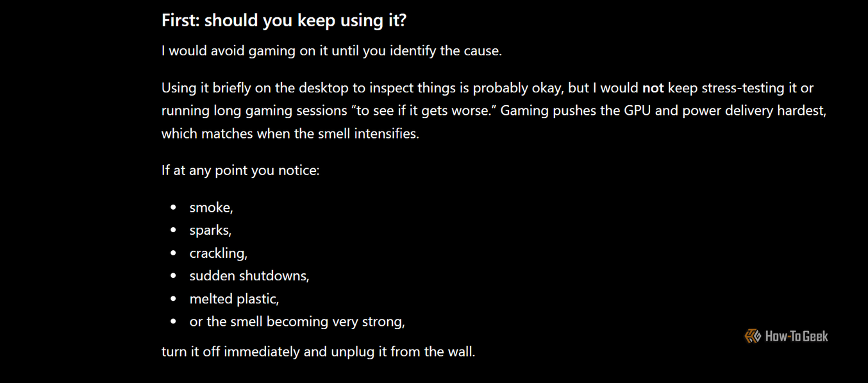The height and width of the screenshot is (383, 868).
Task: Click the bullet dot beside 'melted plastic,'
Action: [173, 298]
